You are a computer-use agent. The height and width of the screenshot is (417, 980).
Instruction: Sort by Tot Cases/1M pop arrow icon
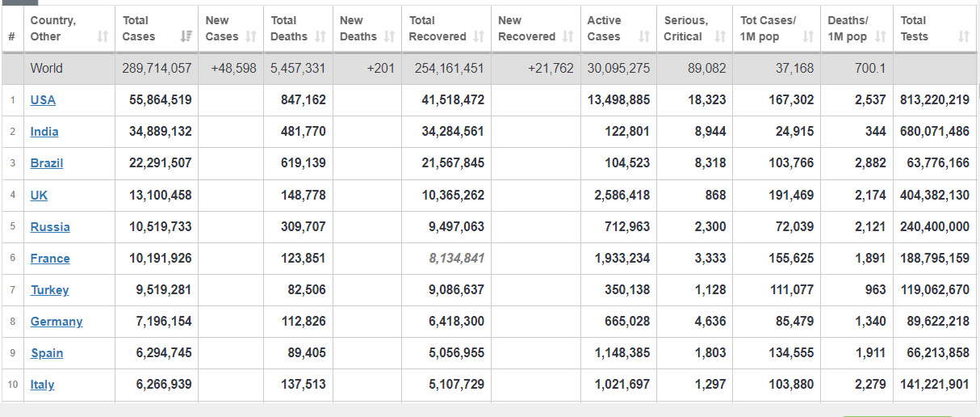tap(808, 36)
